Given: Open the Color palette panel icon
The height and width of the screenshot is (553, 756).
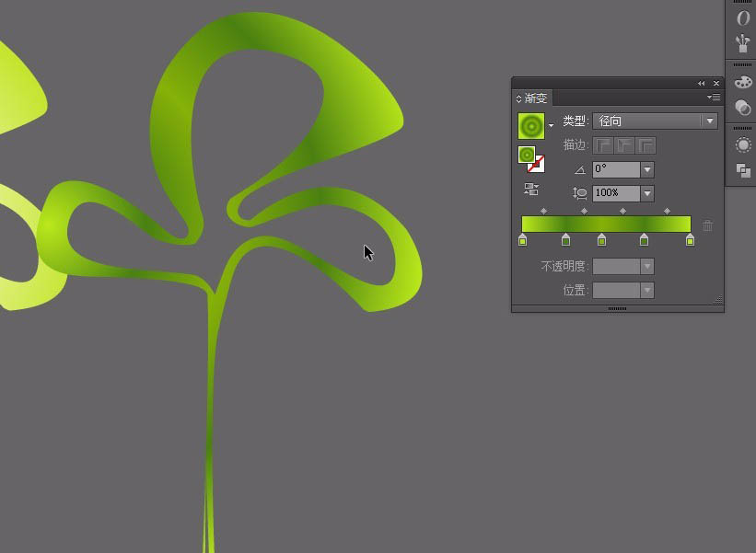Looking at the screenshot, I should click(x=743, y=82).
